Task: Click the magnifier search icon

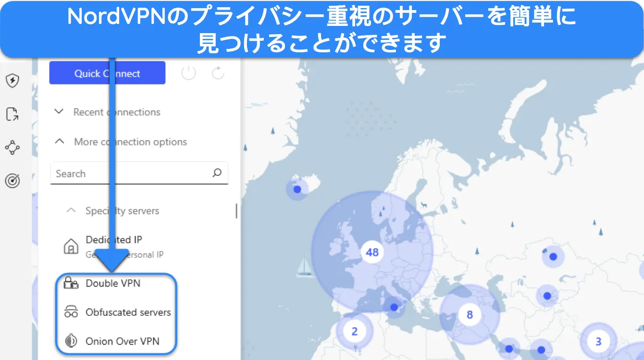Action: (217, 173)
